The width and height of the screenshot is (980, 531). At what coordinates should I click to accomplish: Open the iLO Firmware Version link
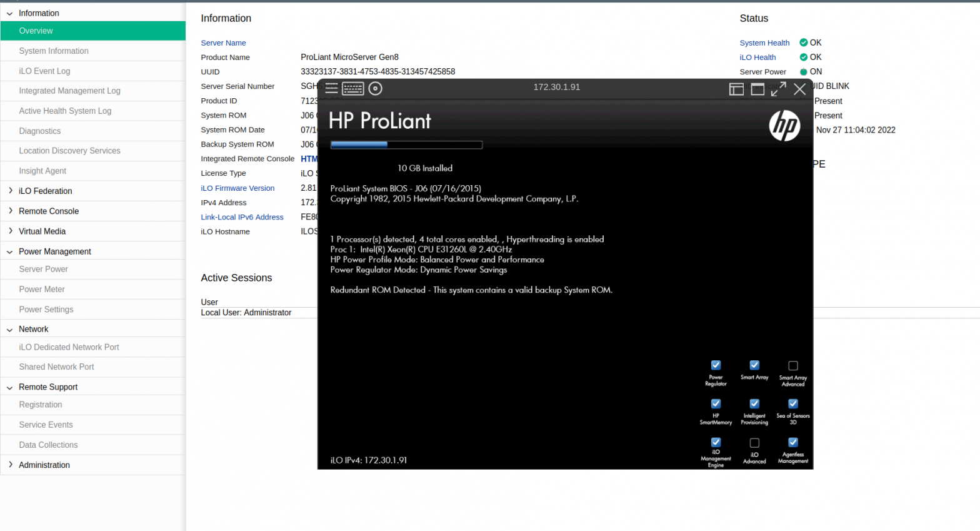tap(237, 188)
